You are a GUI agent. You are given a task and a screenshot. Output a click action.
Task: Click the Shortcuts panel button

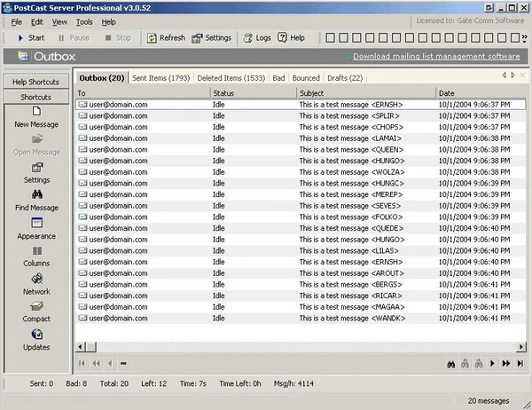point(36,97)
